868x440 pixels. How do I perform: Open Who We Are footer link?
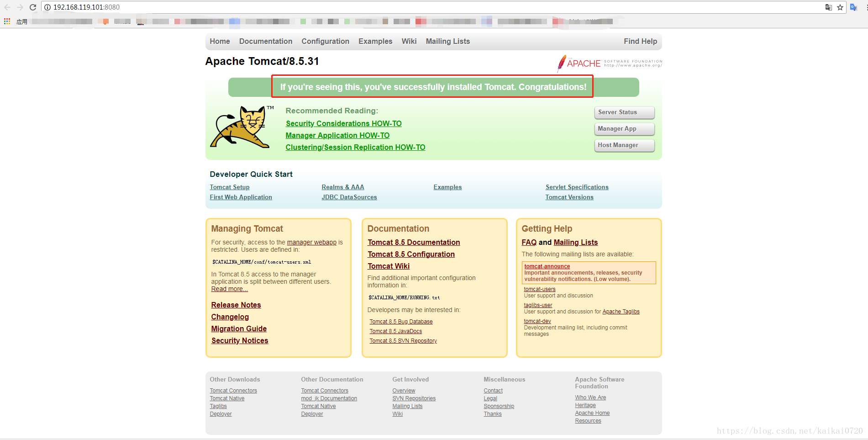click(590, 398)
